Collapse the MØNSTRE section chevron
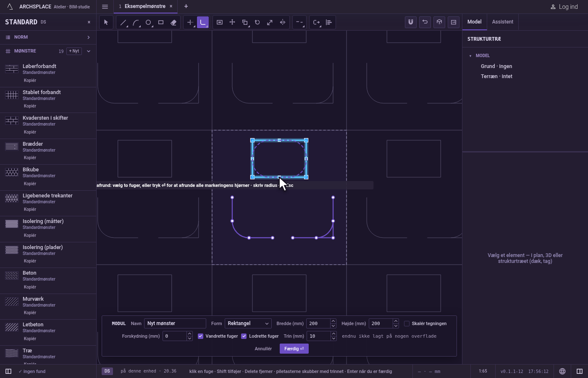 pos(88,51)
